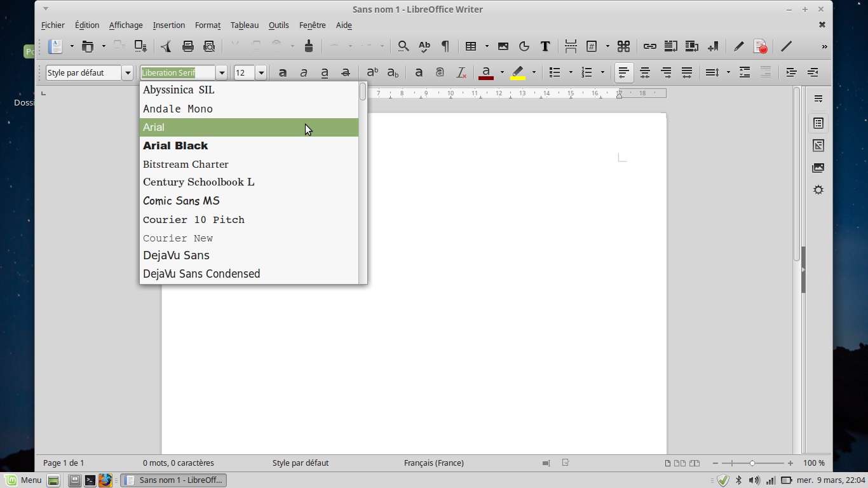This screenshot has height=488, width=868.
Task: Open the Affichage menu
Action: coord(126,25)
